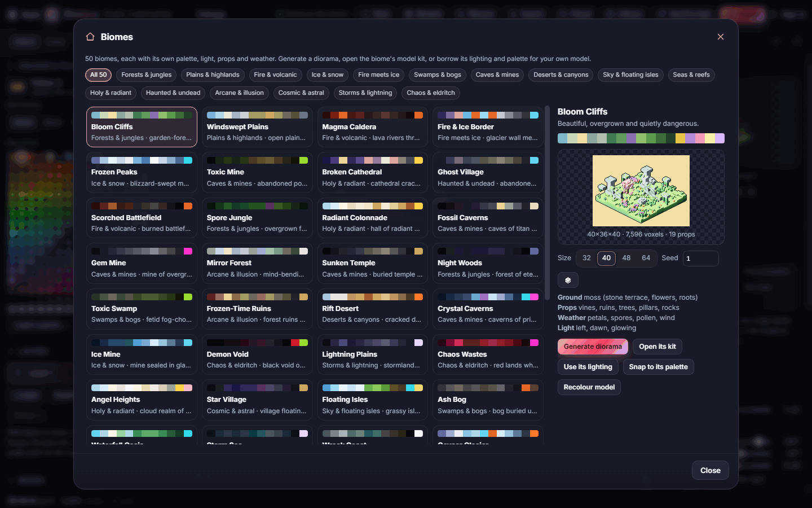Select the Magma Caldera biome card

click(x=373, y=127)
